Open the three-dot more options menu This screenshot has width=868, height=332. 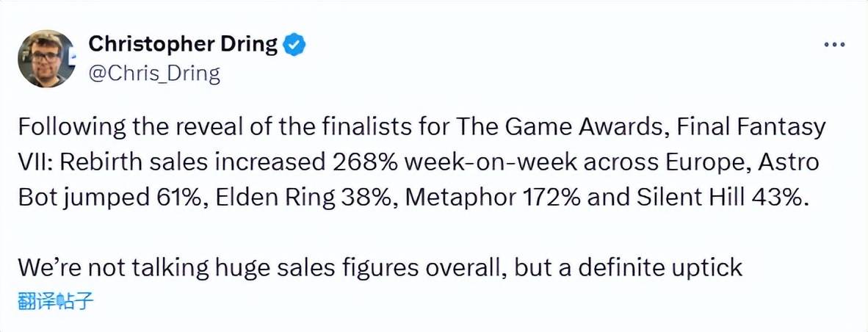click(x=835, y=45)
